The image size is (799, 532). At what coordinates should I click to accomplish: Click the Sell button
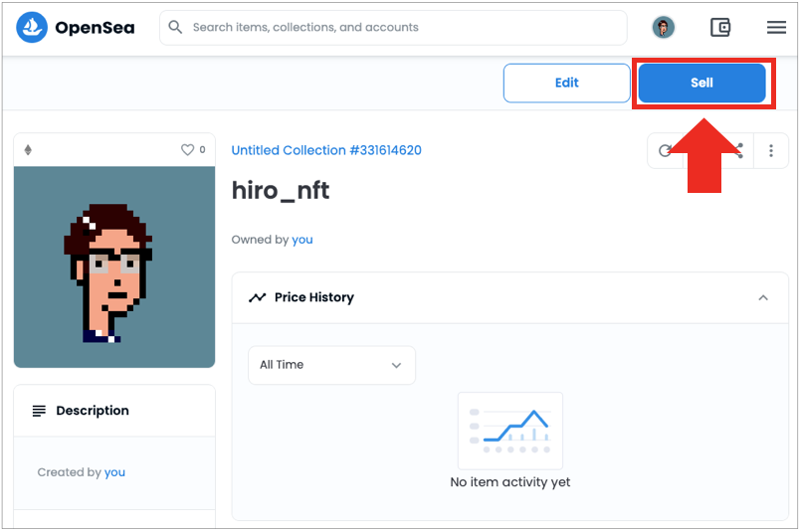[701, 83]
